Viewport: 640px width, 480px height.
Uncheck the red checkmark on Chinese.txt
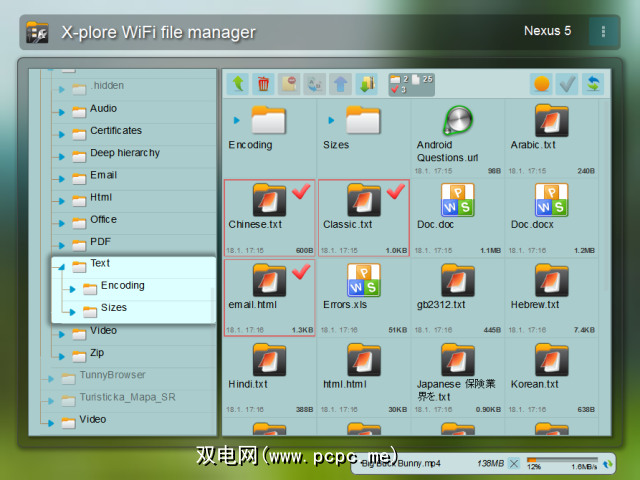point(301,191)
